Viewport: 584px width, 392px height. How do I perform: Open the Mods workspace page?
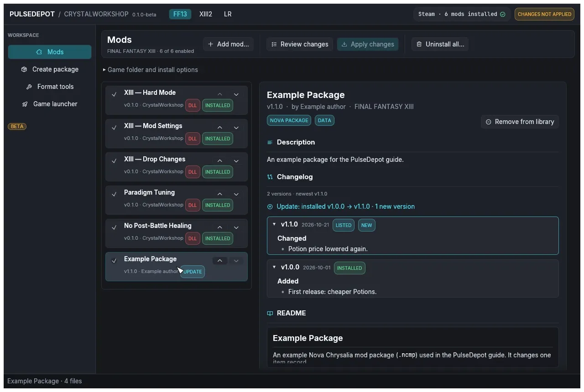[50, 52]
